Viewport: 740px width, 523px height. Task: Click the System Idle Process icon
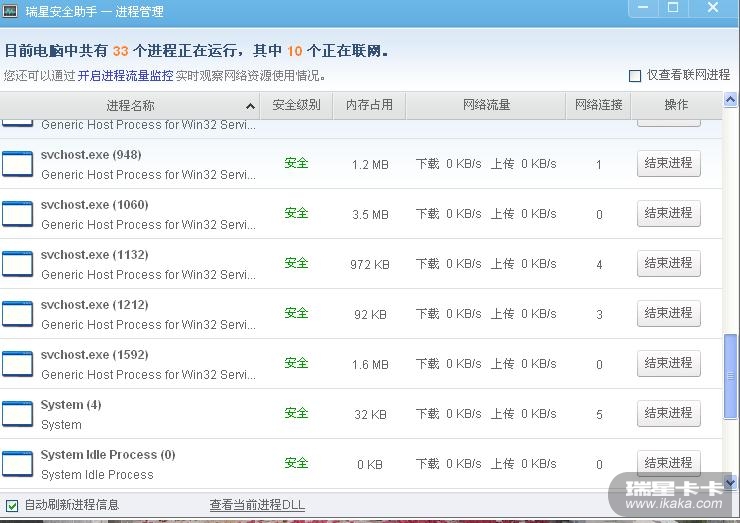[17, 464]
